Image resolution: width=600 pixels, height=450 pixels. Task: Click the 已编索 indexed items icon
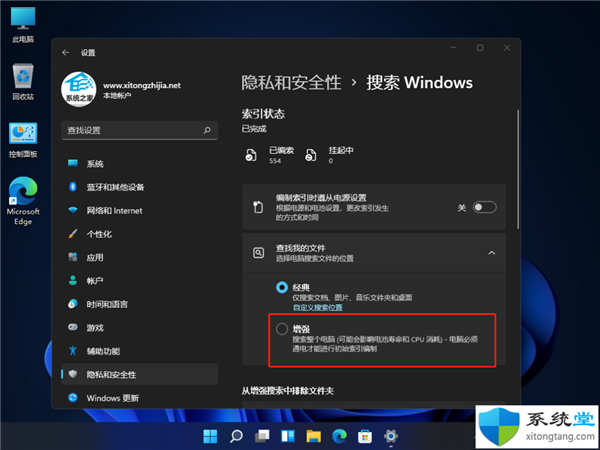click(251, 155)
